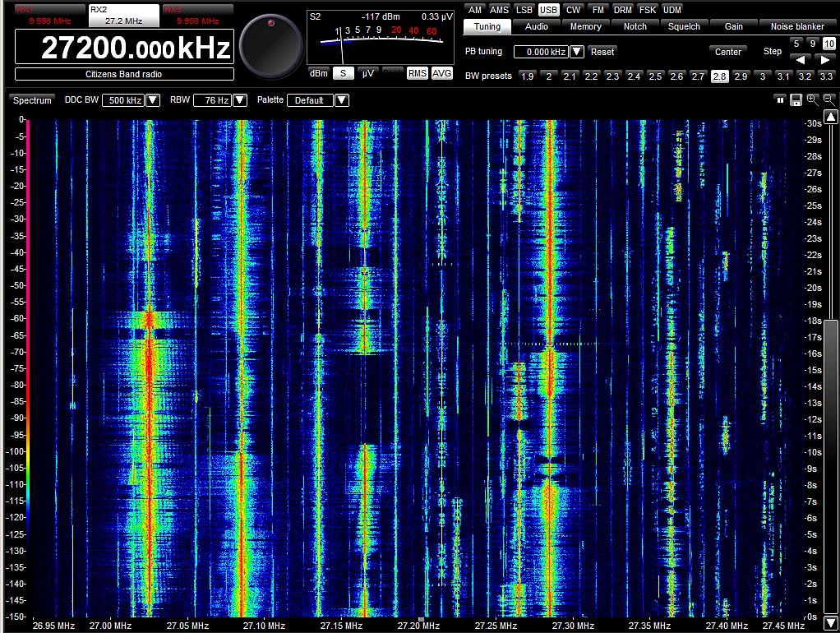840x633 pixels.
Task: Choose BW preset 2.4
Action: pyautogui.click(x=634, y=76)
